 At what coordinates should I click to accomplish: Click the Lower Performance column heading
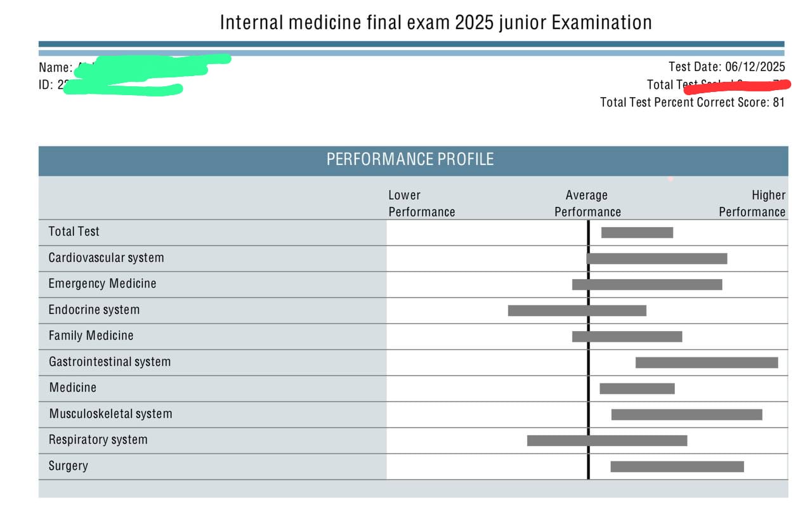421,204
